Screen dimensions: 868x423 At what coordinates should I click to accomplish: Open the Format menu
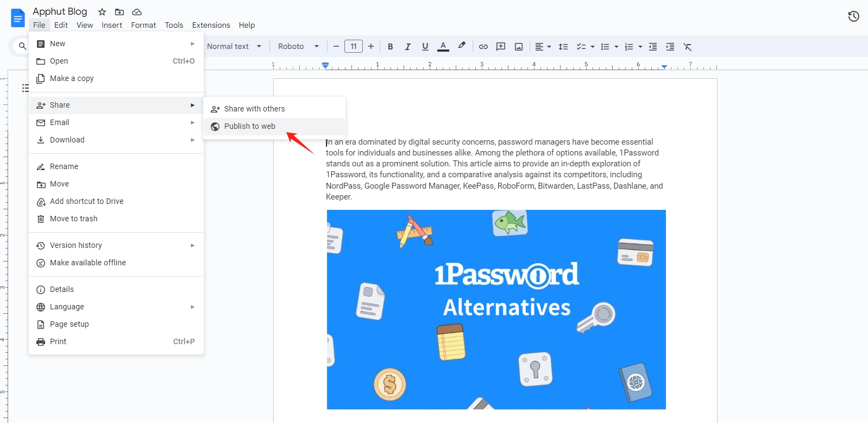143,25
